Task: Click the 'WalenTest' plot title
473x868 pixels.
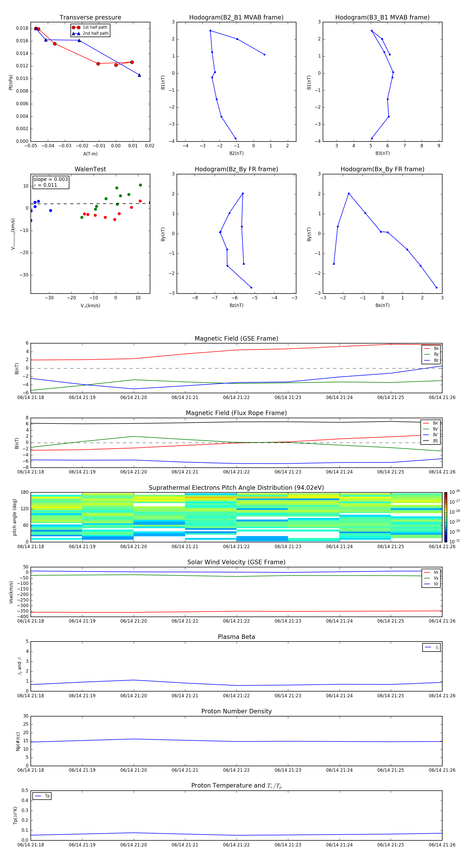Action: (90, 169)
